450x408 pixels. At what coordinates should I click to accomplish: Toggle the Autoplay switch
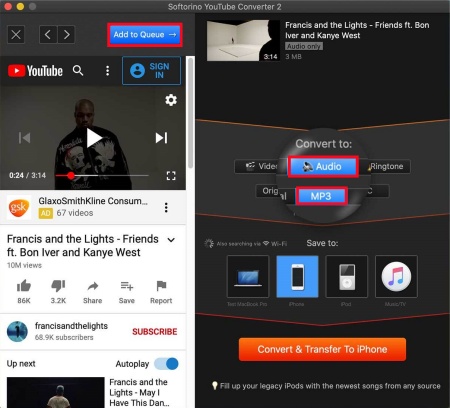tap(167, 364)
